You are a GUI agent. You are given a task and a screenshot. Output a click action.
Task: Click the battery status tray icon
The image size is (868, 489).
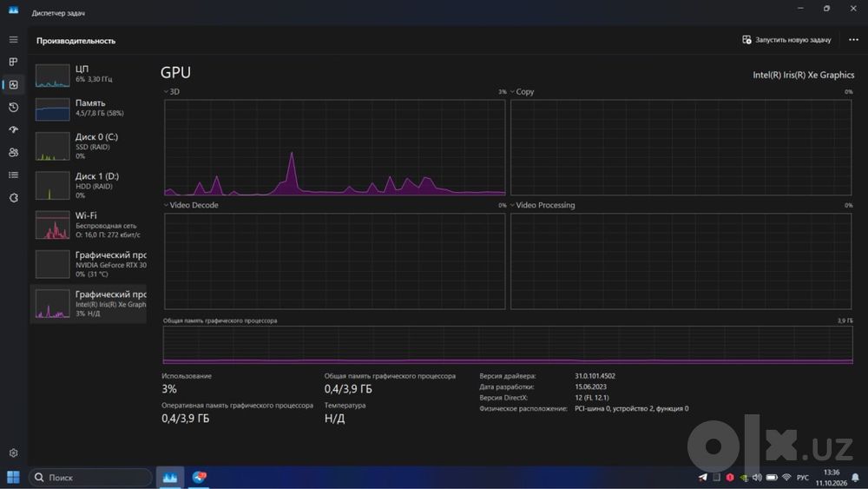pyautogui.click(x=772, y=478)
